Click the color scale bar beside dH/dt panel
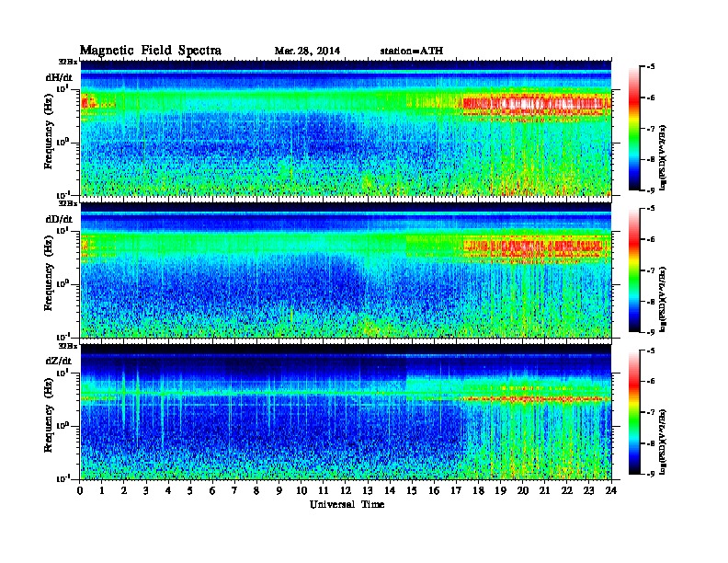The width and height of the screenshot is (728, 563). point(634,129)
